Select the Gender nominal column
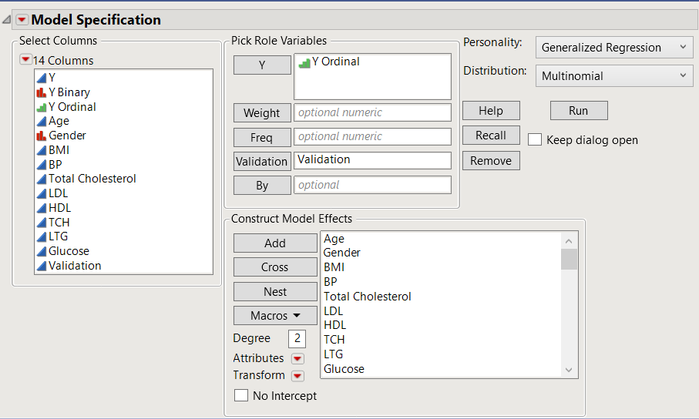Screen dimensions: 699x419 [x=66, y=135]
